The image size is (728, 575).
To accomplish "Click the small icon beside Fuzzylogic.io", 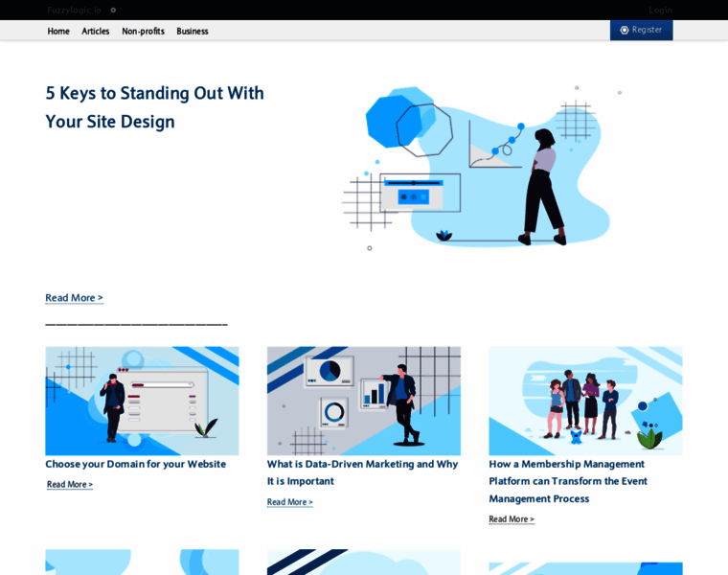I will click(113, 10).
